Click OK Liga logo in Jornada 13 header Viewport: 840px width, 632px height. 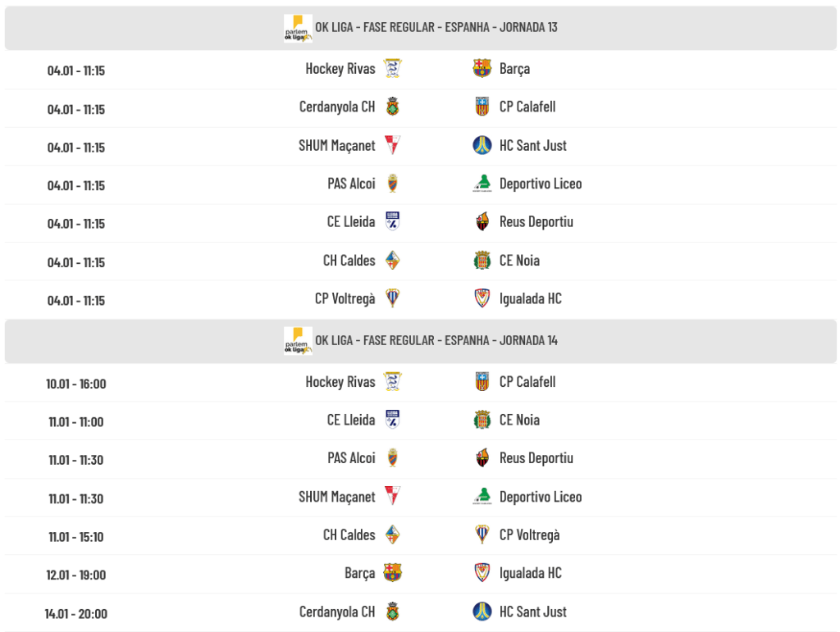298,28
